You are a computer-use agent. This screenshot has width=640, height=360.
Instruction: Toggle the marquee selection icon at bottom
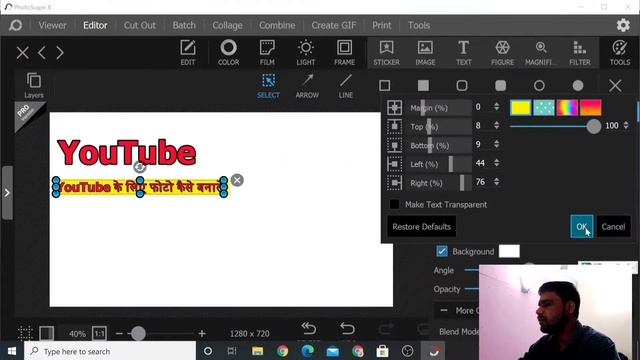click(x=25, y=333)
